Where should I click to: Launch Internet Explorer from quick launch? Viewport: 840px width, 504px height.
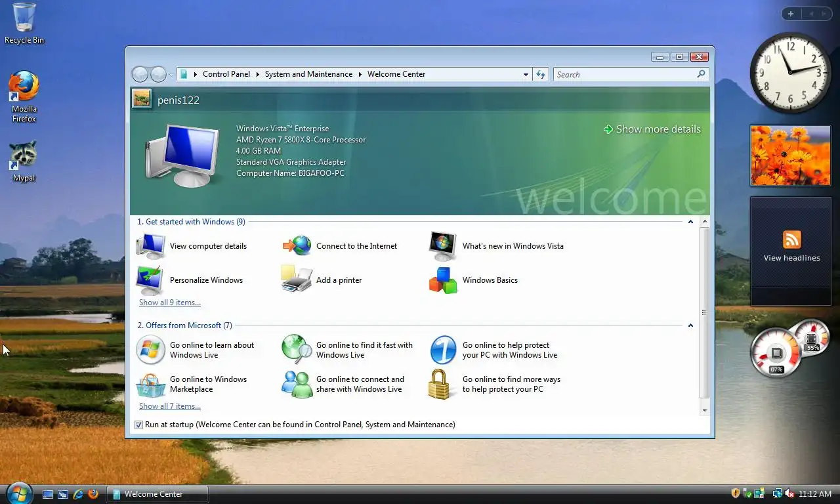pos(78,494)
